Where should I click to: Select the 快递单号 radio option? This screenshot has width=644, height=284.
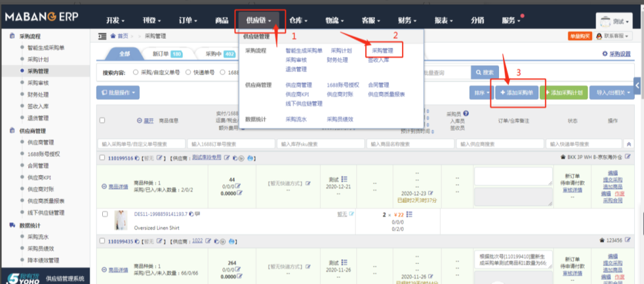click(x=187, y=72)
